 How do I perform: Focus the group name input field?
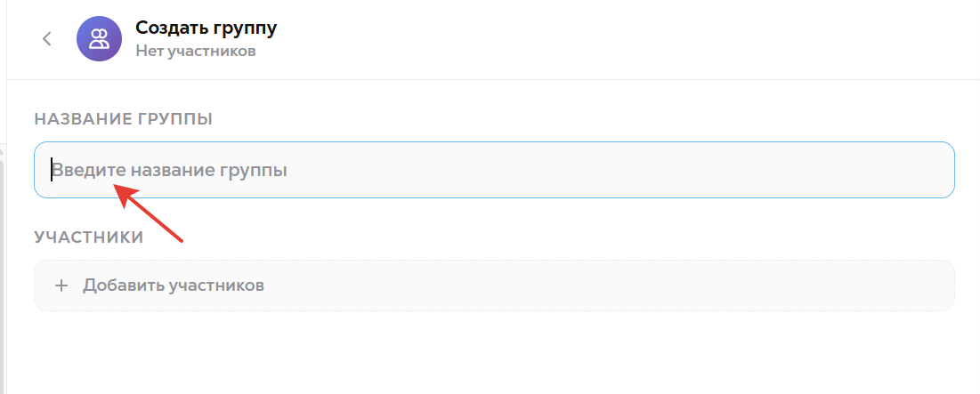494,170
